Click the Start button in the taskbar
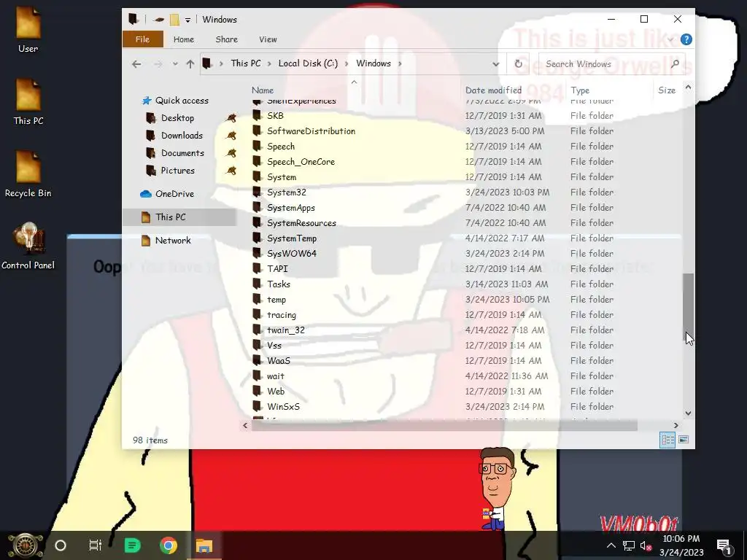747x560 pixels. [x=26, y=545]
